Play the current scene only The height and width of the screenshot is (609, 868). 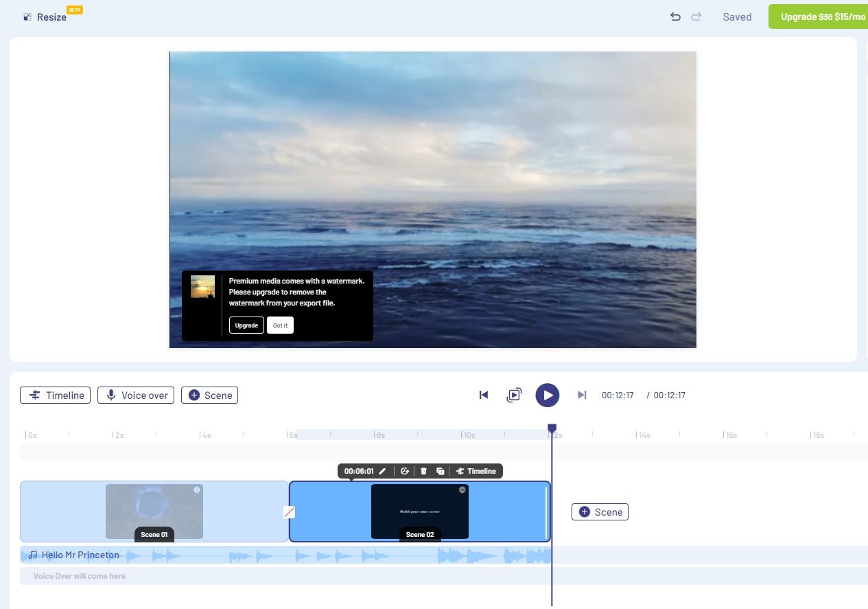tap(514, 395)
